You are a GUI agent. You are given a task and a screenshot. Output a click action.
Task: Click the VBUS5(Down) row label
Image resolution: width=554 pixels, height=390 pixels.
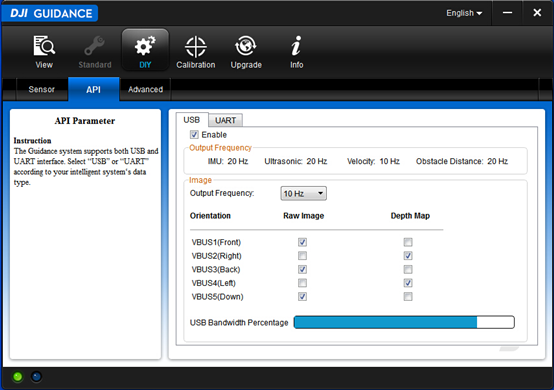pyautogui.click(x=217, y=297)
